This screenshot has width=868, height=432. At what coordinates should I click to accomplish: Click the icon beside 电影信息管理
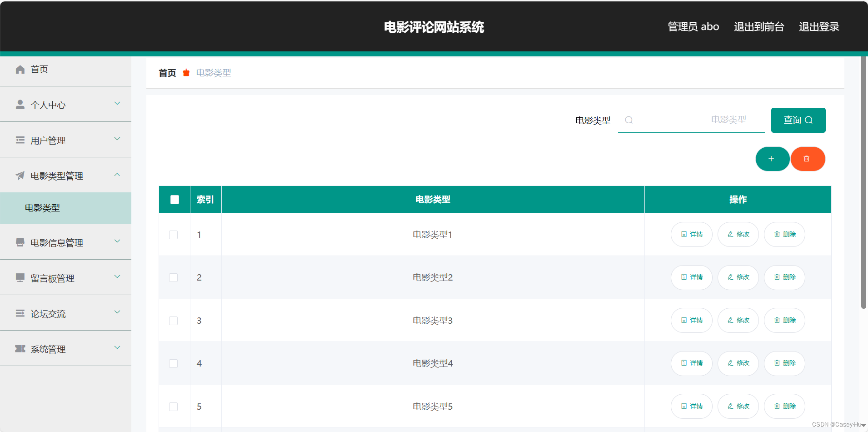point(20,242)
